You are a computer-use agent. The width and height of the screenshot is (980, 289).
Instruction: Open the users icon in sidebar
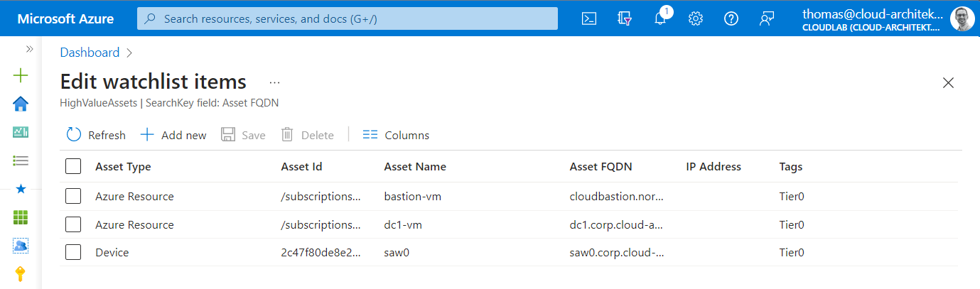21,246
